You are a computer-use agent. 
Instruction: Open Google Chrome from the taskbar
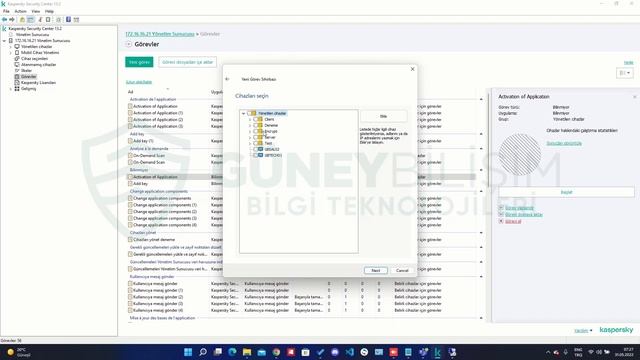click(276, 352)
